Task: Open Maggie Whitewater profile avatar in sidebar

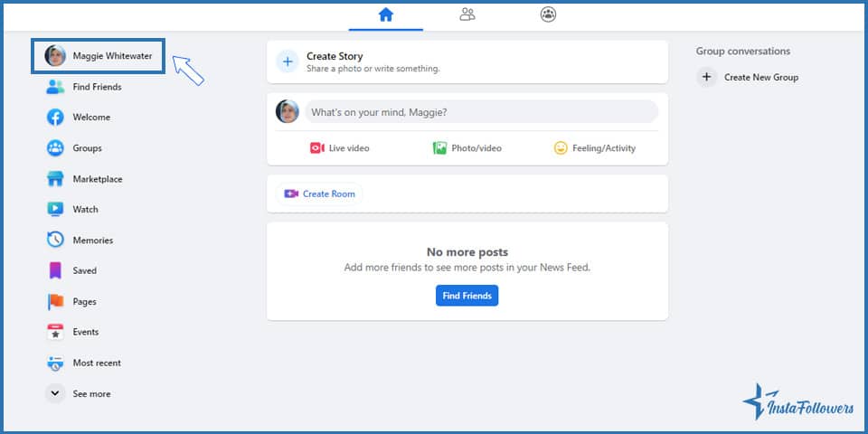Action: (x=55, y=56)
